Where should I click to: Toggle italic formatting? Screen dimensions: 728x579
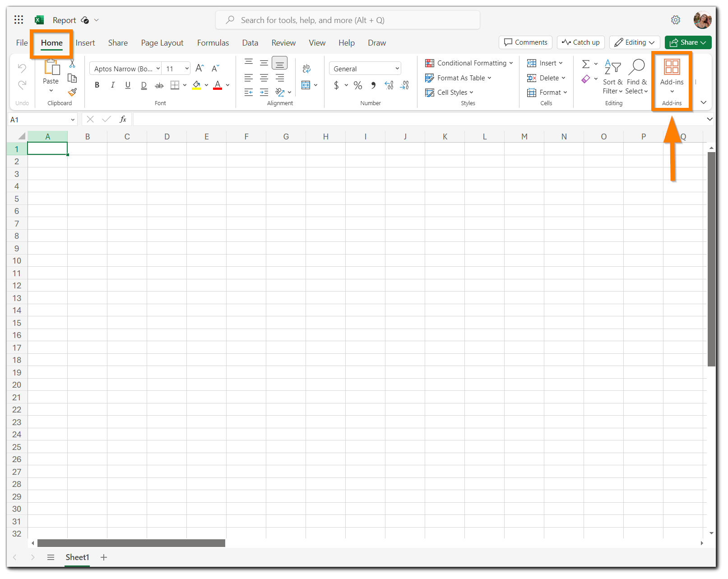[x=112, y=85]
